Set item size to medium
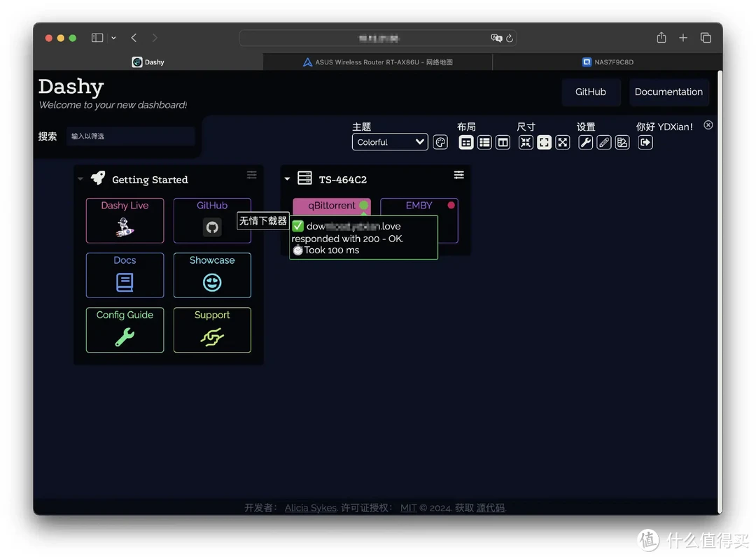This screenshot has height=559, width=756. 544,142
